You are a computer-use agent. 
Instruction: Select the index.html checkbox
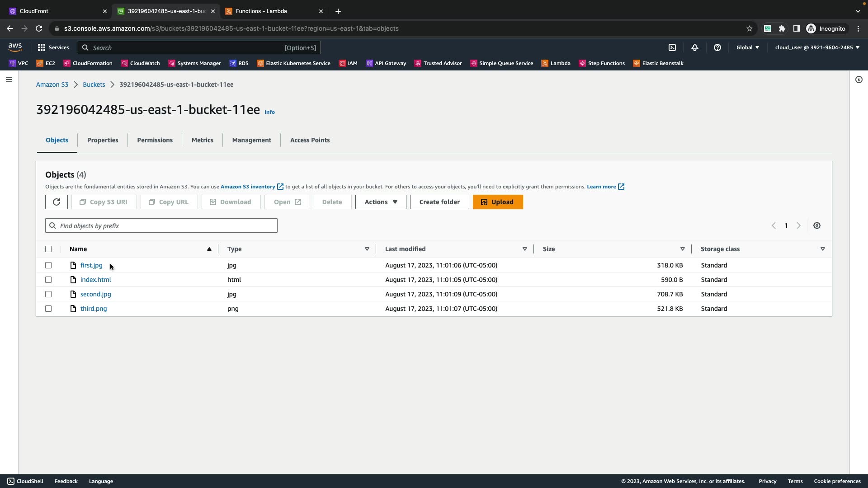coord(48,280)
